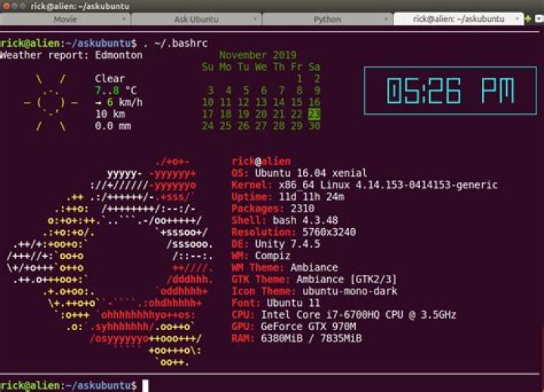Add a new terminal tab with the green plus icon

[528, 19]
